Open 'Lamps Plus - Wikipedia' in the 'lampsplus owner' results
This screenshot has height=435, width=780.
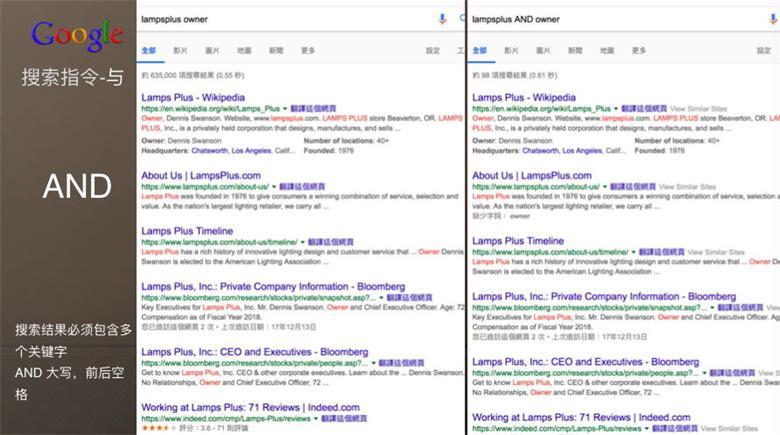[193, 98]
